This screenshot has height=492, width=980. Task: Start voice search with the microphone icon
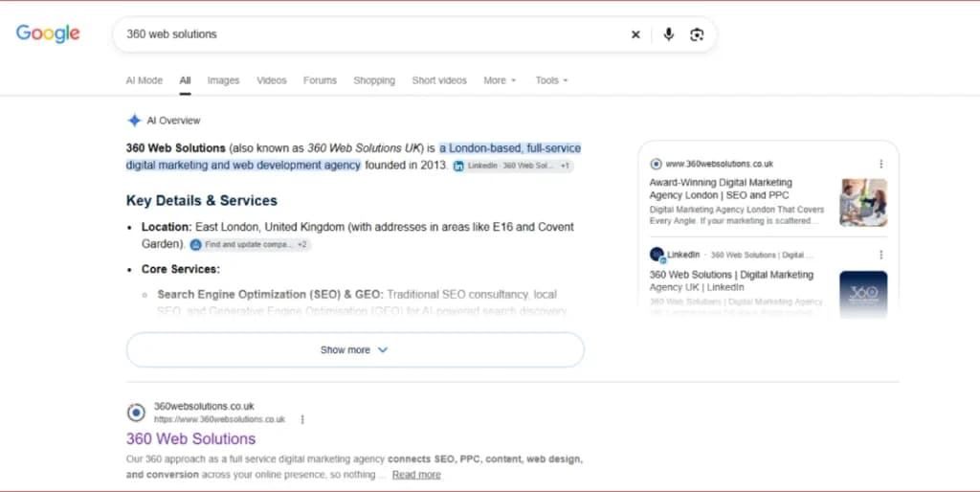[x=669, y=34]
